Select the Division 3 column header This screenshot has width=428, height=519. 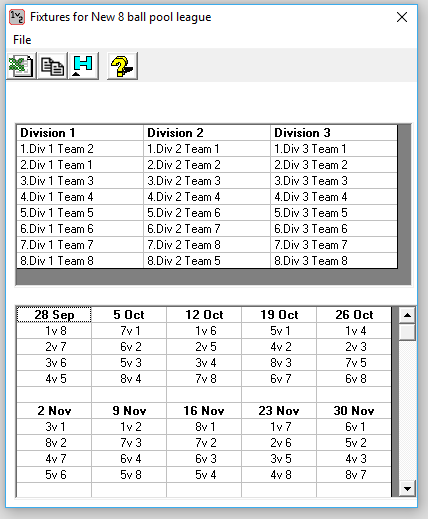point(334,133)
